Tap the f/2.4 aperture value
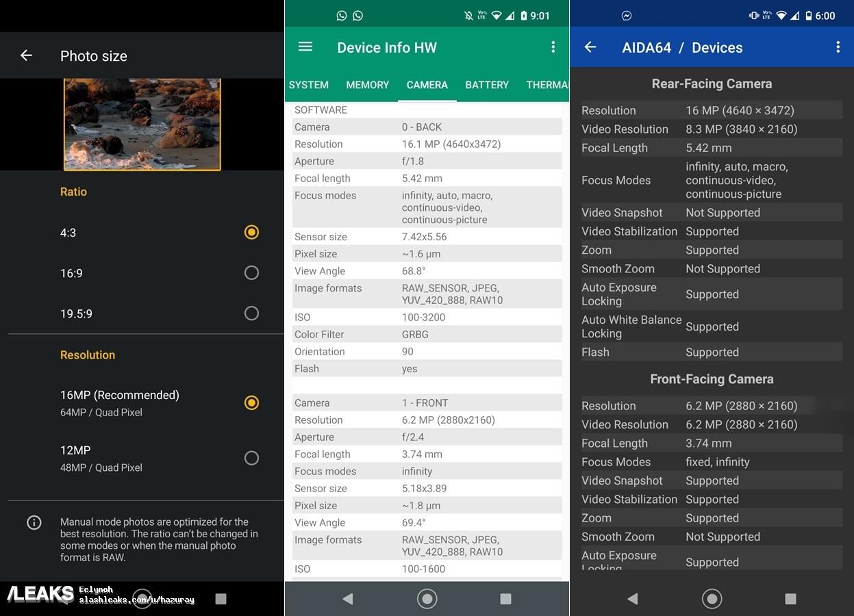 413,437
